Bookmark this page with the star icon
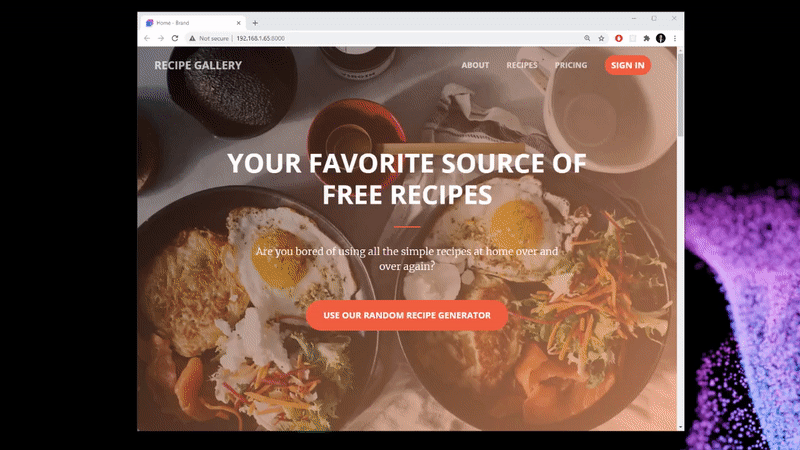Image resolution: width=800 pixels, height=450 pixels. pyautogui.click(x=602, y=38)
